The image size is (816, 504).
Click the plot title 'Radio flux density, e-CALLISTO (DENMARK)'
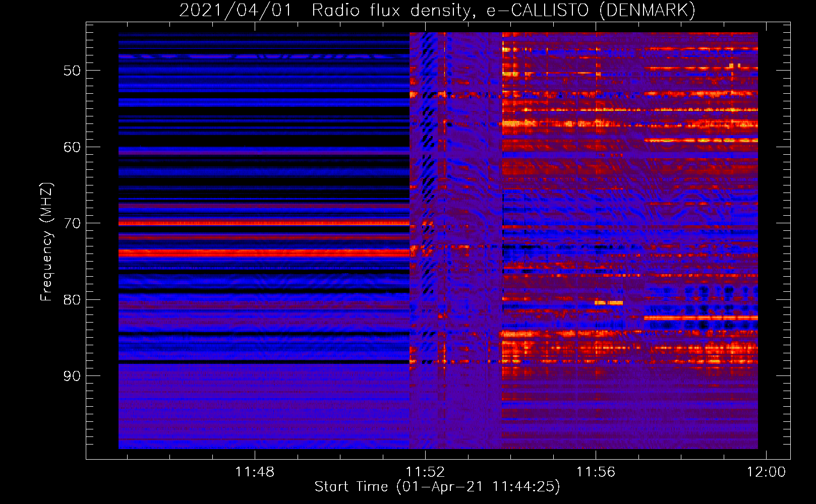coord(503,10)
